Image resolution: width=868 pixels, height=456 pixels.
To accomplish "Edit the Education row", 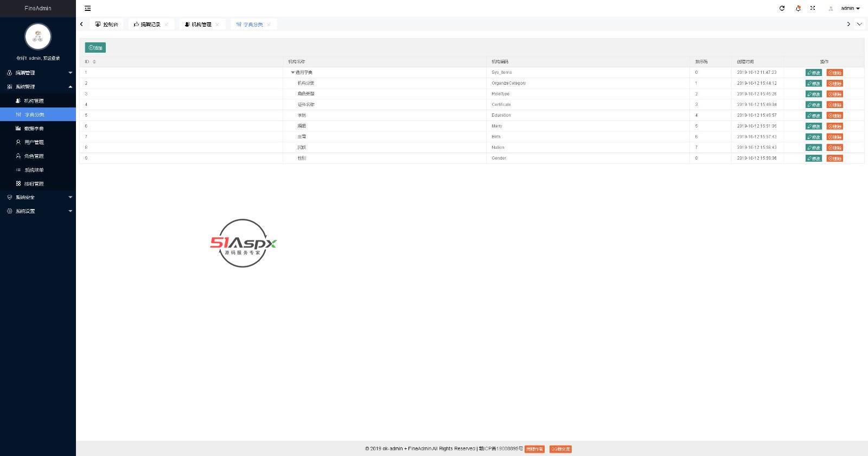I will click(814, 116).
